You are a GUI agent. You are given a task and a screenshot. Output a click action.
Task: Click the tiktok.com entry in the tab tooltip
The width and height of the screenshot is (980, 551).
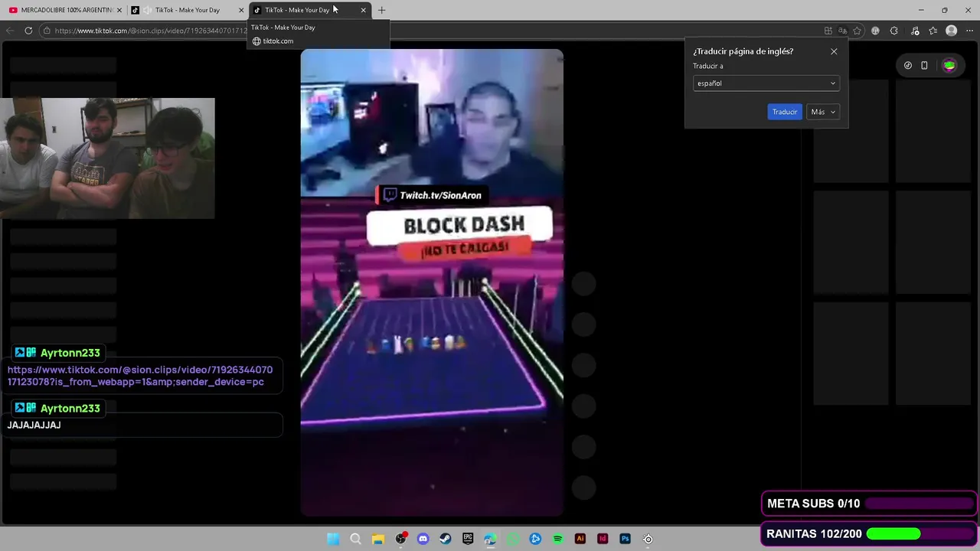pyautogui.click(x=278, y=41)
